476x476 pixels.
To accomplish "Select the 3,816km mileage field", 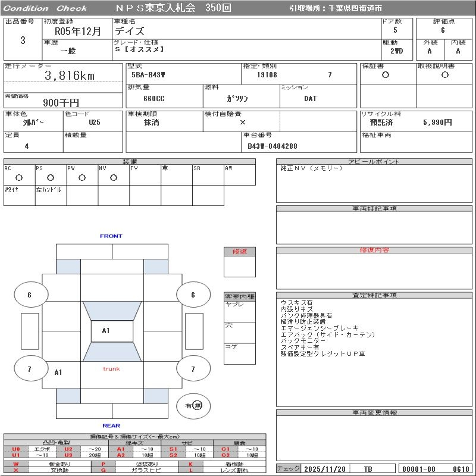I will [70, 76].
